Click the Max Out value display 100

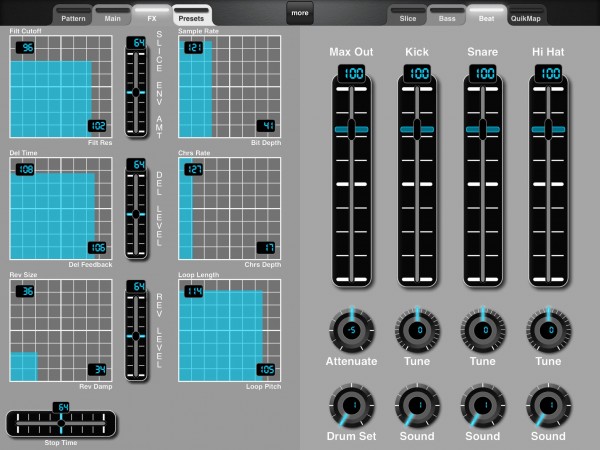[x=351, y=73]
